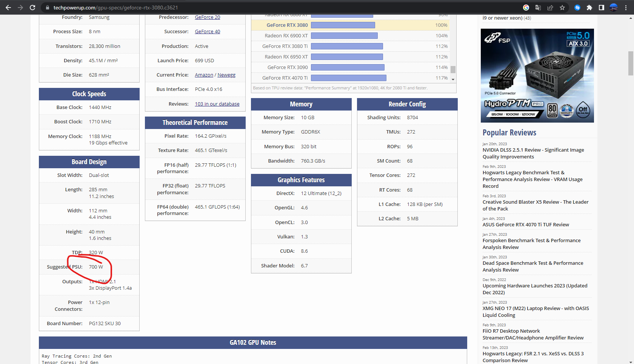
Task: Open GeForce RTX 3090 in performance list
Action: [x=288, y=68]
